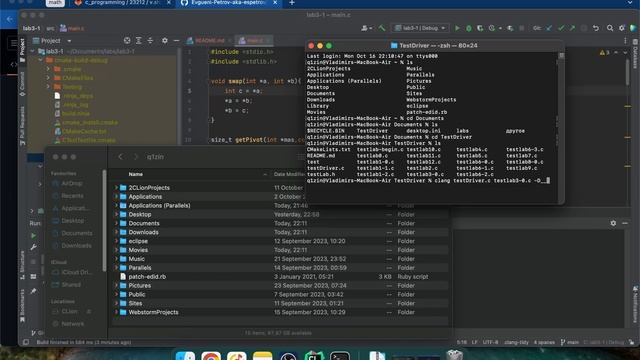Image resolution: width=640 pixels, height=360 pixels.
Task: Collapse all in the Project panel
Action: [x=150, y=40]
